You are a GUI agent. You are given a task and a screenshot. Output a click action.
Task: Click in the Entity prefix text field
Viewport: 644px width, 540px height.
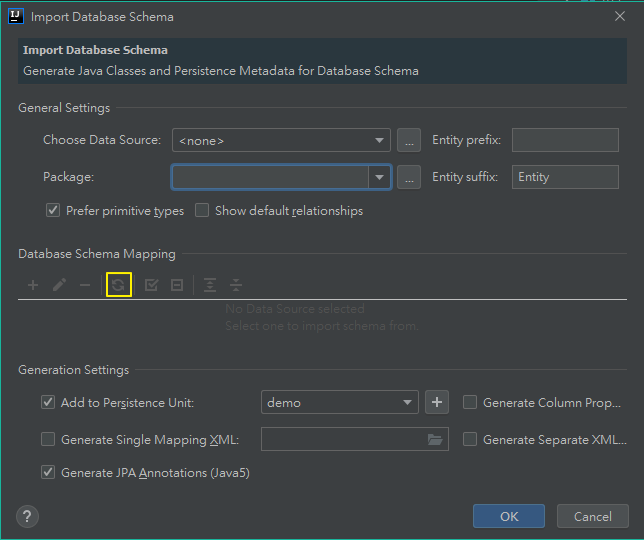point(565,140)
